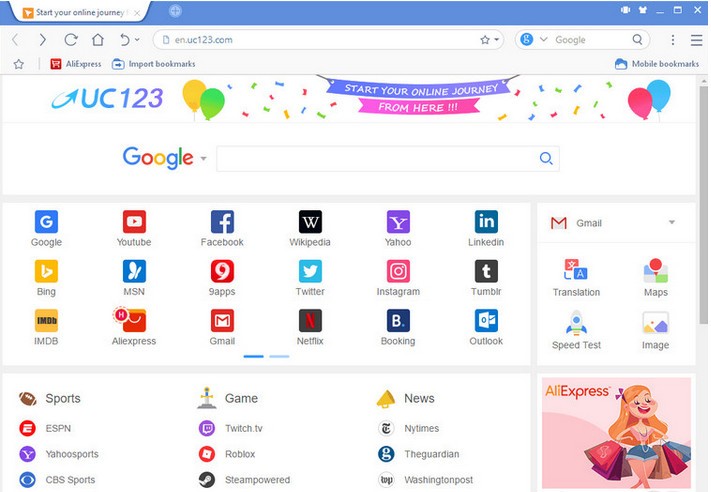711x492 pixels.
Task: Click the toolbar search magnifier icon
Action: (x=638, y=39)
